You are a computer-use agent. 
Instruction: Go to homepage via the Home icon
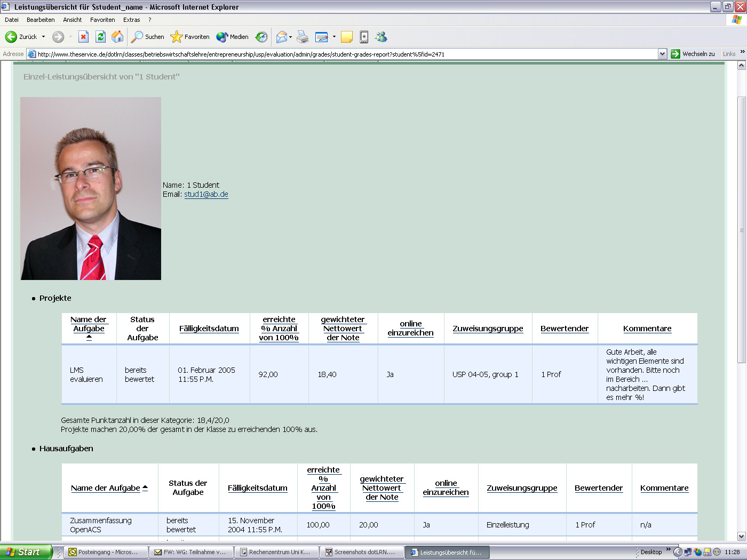tap(117, 36)
